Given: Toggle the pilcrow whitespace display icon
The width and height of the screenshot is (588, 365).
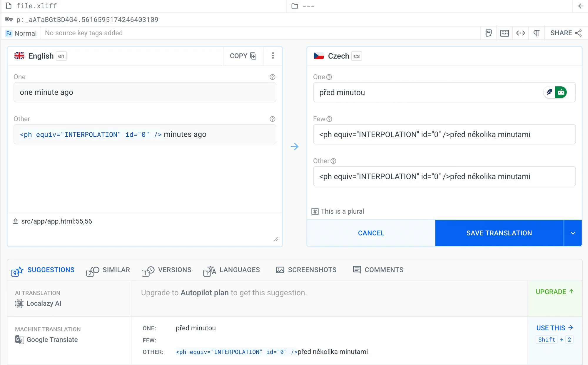Looking at the screenshot, I should click(x=536, y=33).
